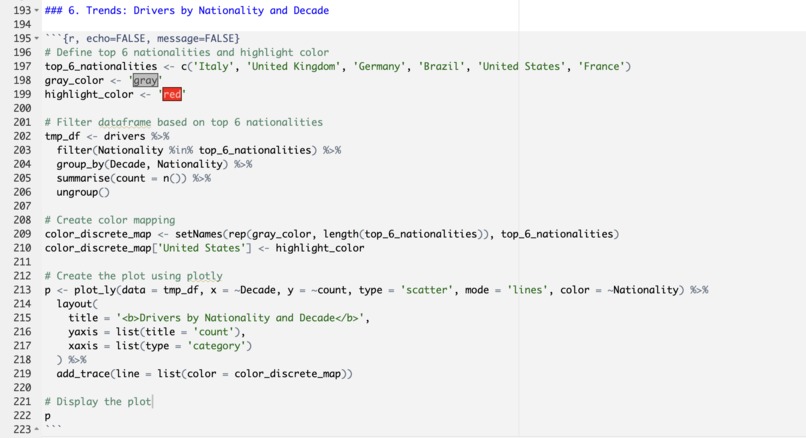The image size is (806, 438).
Task: Click the chunk header '{r, echo=FALSE, message=FALSE}'
Action: [x=151, y=39]
